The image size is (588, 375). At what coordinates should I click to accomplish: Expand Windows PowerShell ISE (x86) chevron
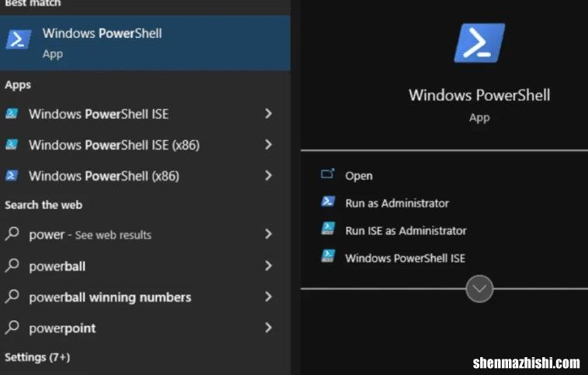[268, 145]
